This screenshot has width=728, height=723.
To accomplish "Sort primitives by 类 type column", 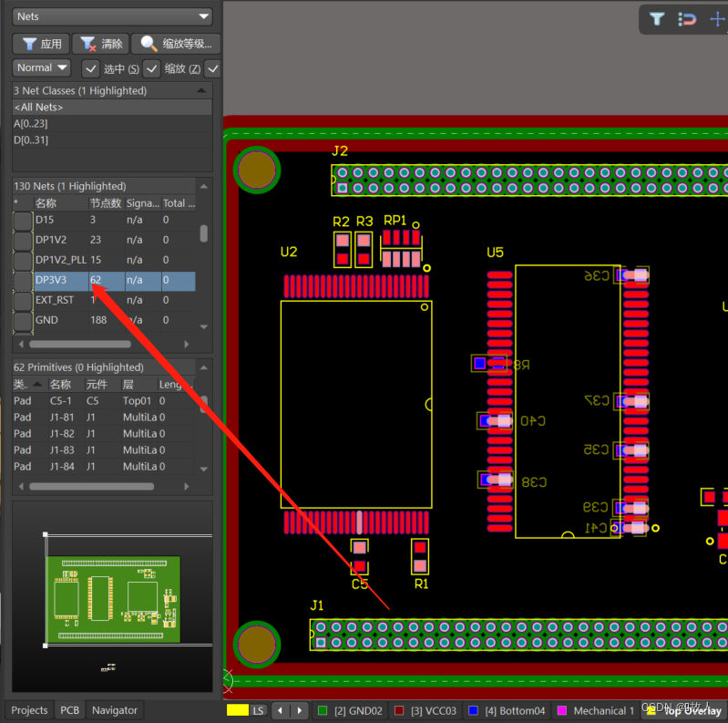I will click(x=29, y=384).
